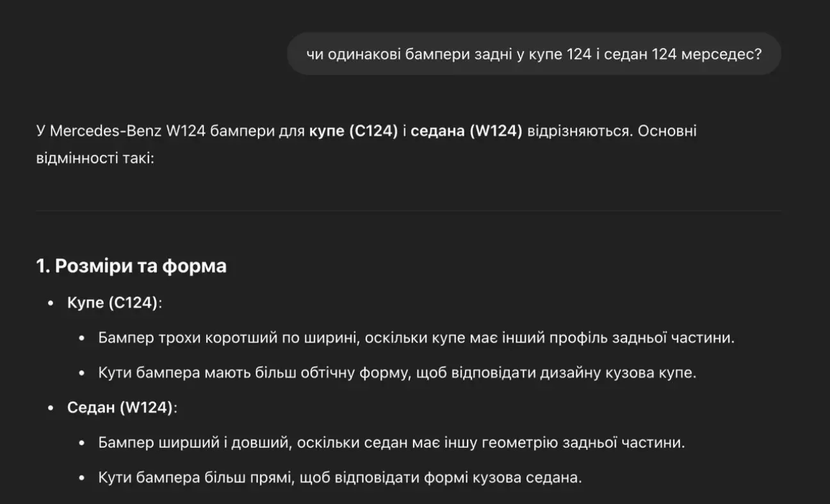This screenshot has height=504, width=830.
Task: Click the "Седан (W124):" bullet label
Action: click(x=122, y=408)
